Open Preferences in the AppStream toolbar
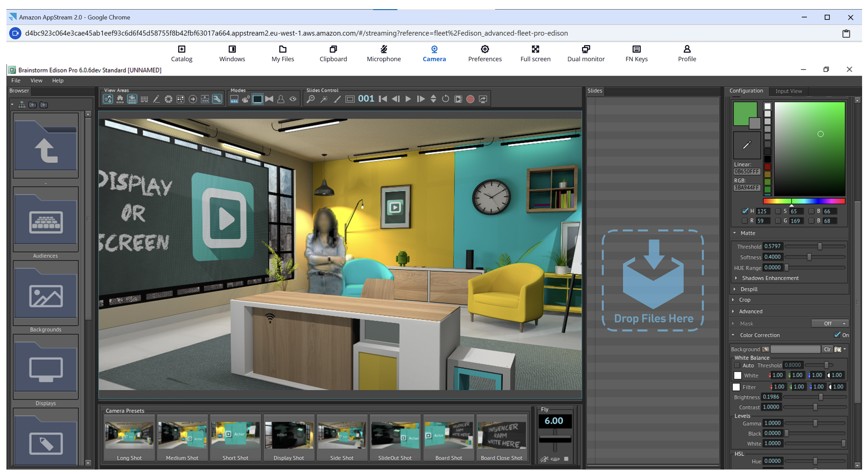This screenshot has height=476, width=868. point(484,53)
